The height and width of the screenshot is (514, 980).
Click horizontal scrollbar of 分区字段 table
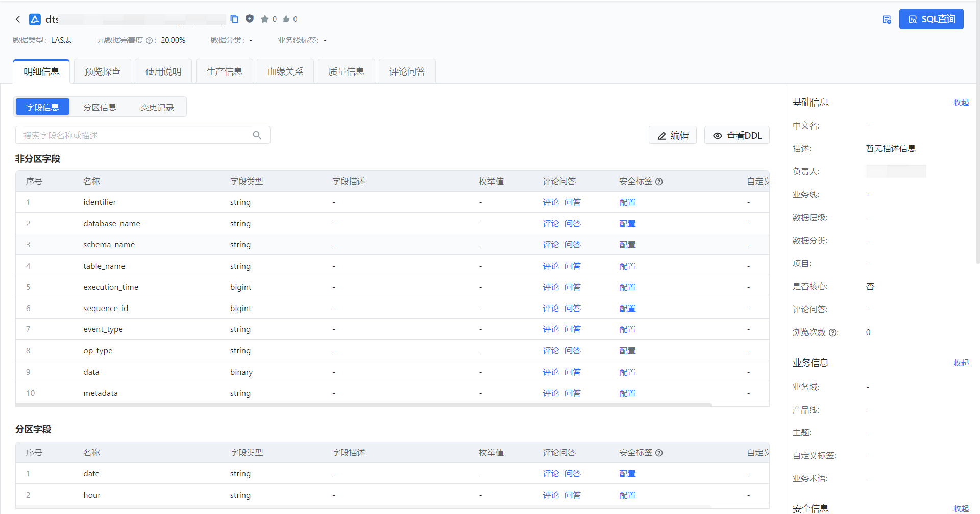tap(363, 507)
